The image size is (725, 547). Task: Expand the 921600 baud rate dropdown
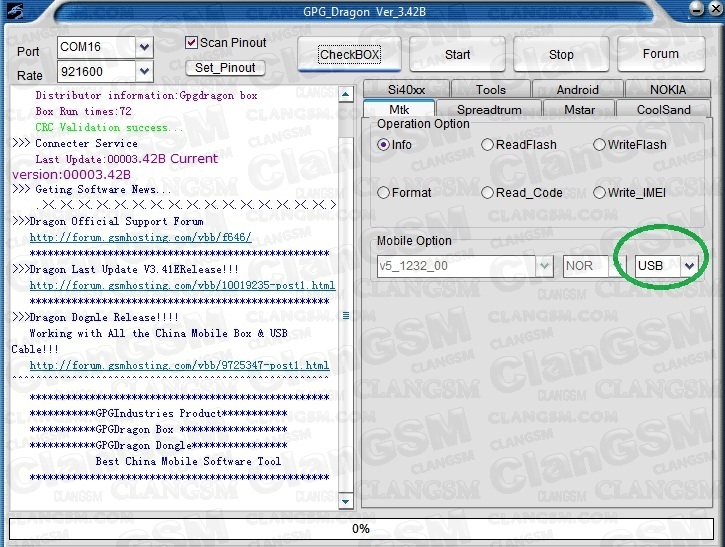tap(145, 72)
